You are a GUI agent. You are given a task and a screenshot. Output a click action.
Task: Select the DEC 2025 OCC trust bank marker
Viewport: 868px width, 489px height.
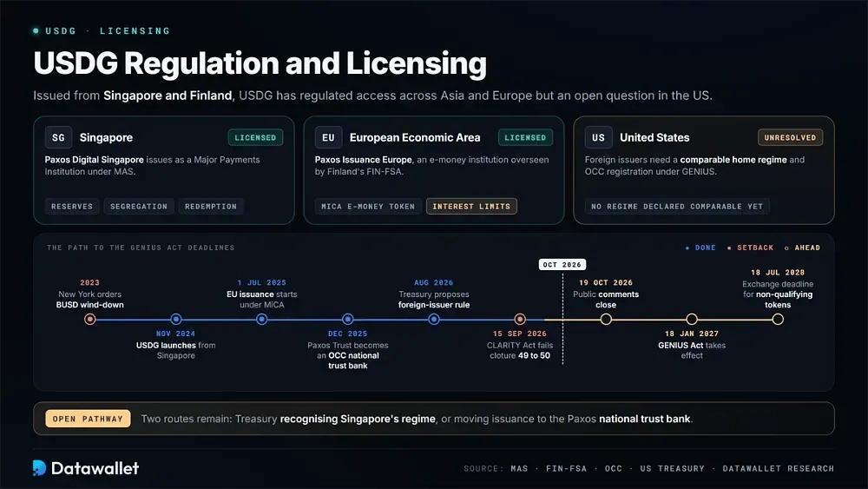coord(348,319)
